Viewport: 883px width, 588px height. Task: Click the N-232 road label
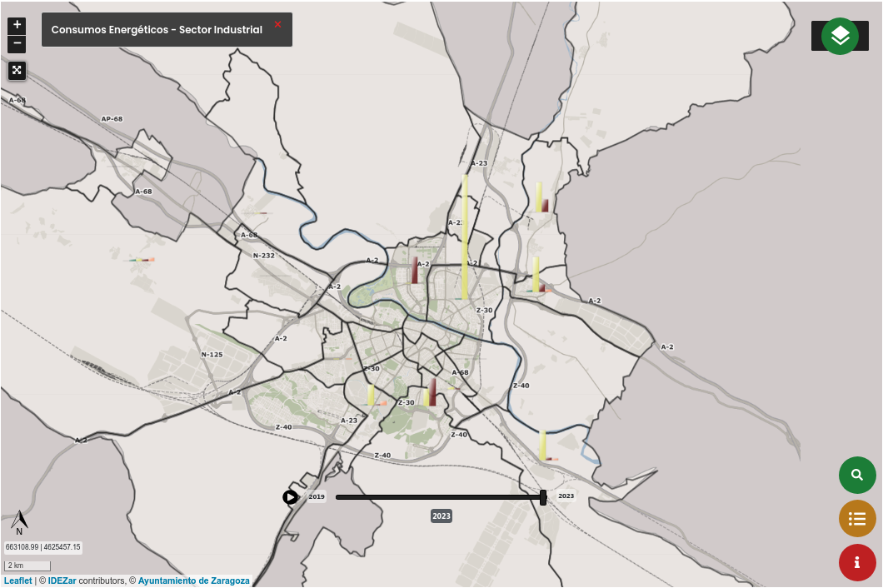[263, 255]
